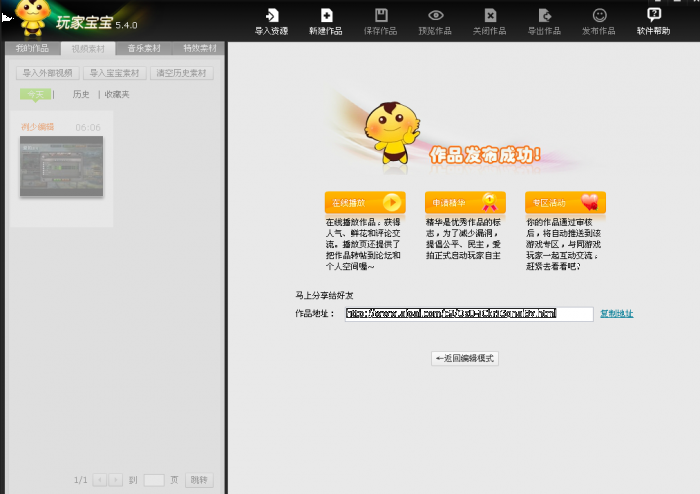Switch to 我的作品 tab
Screen dimensions: 700x494
[x=32, y=48]
